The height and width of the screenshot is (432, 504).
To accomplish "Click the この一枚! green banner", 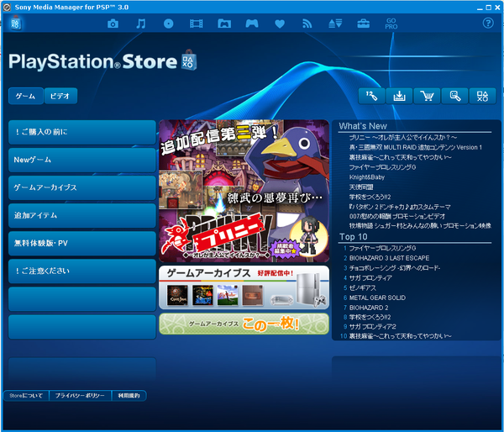I will (244, 324).
